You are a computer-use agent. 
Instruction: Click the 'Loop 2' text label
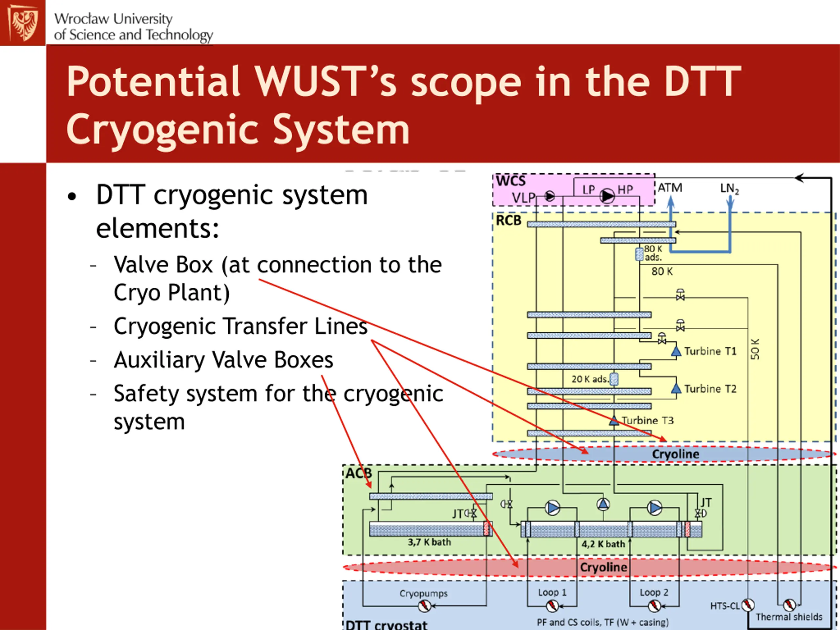click(x=654, y=592)
